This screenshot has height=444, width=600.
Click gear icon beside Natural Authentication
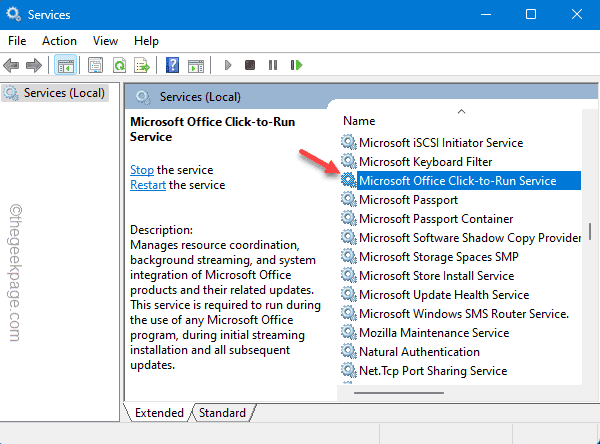click(x=348, y=351)
